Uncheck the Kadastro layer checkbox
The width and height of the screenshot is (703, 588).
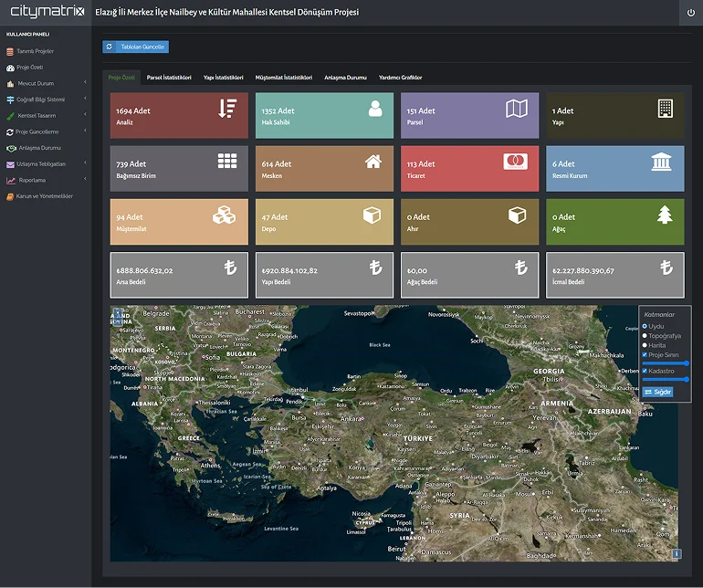[x=645, y=371]
